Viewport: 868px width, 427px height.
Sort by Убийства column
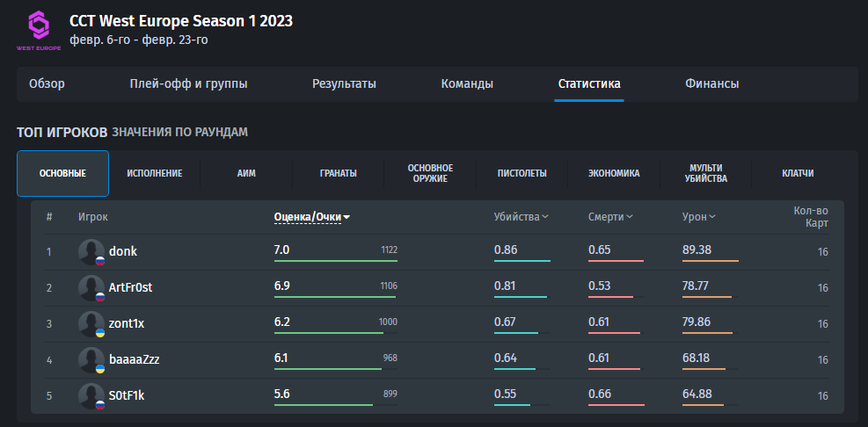[x=521, y=217]
